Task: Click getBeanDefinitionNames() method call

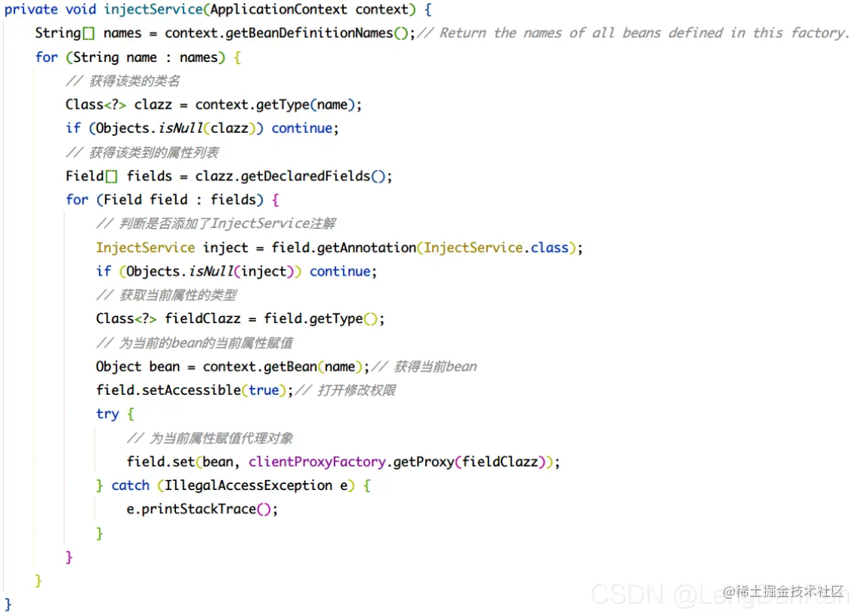Action: (317, 33)
